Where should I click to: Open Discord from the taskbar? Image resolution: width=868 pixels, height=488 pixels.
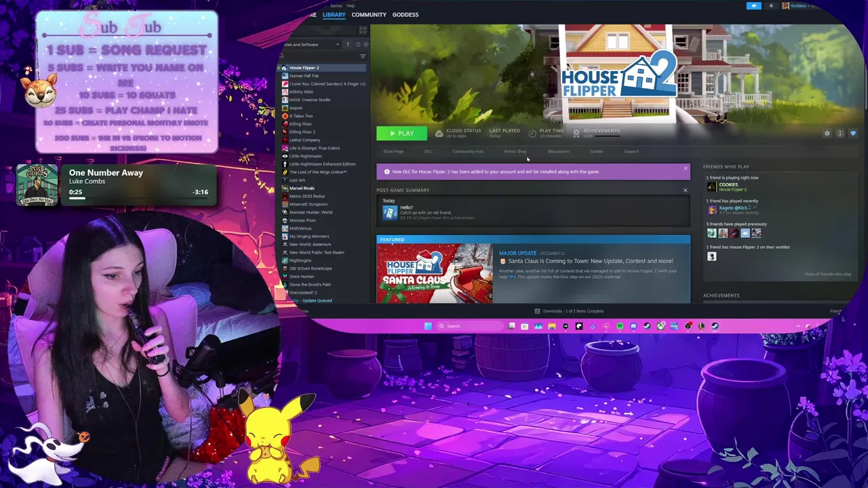tap(633, 326)
